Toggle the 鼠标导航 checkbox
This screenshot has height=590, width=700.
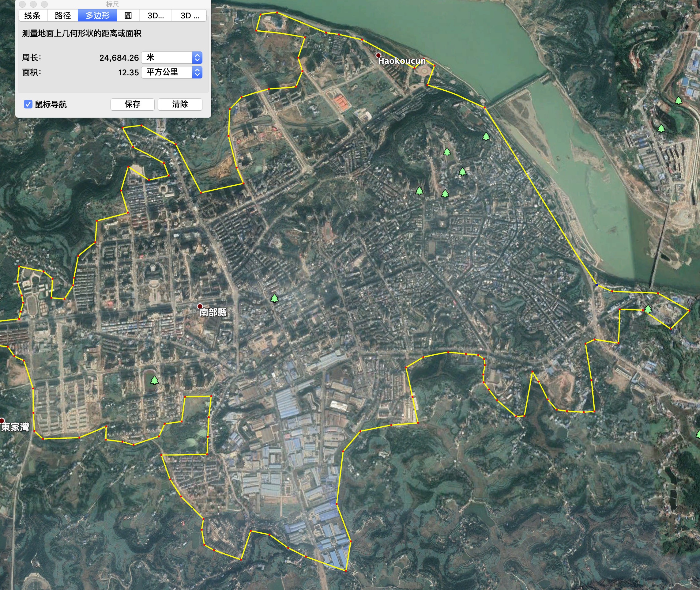point(28,104)
